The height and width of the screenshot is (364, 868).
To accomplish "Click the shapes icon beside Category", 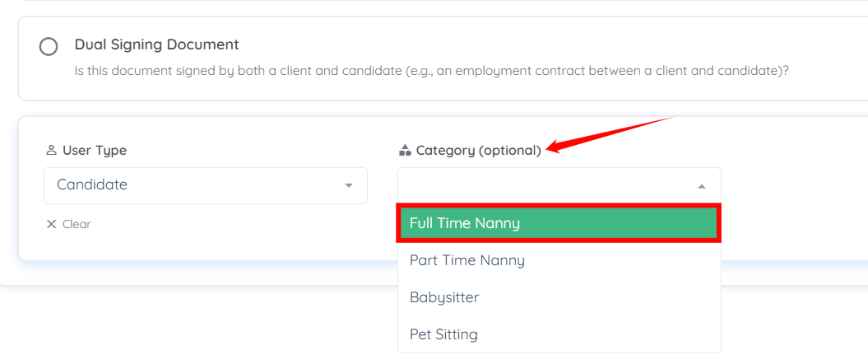I will [404, 151].
